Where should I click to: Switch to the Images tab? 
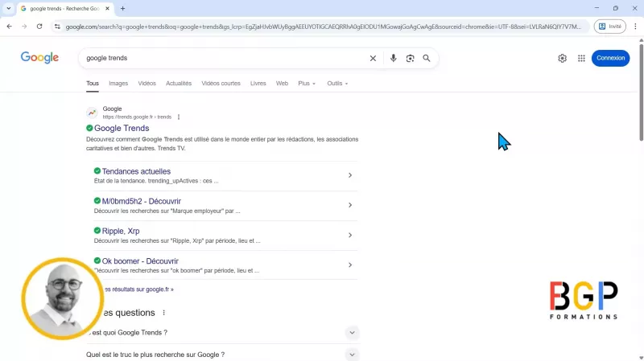pos(118,84)
